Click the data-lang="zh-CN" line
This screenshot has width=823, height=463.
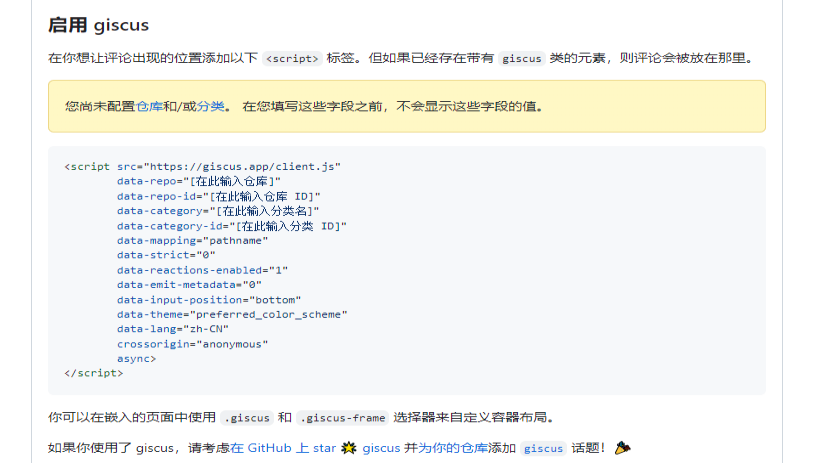[173, 329]
